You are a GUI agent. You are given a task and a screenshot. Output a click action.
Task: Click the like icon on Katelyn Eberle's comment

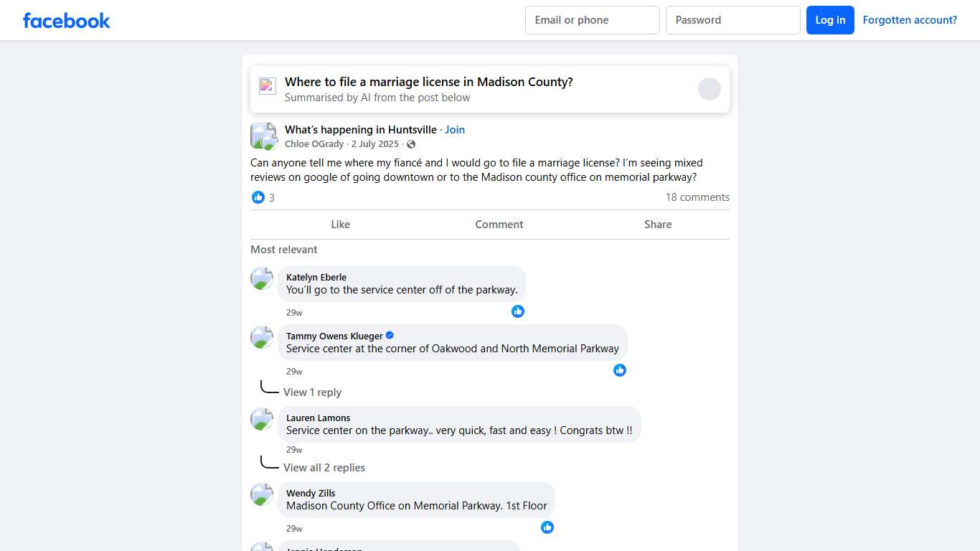click(518, 311)
